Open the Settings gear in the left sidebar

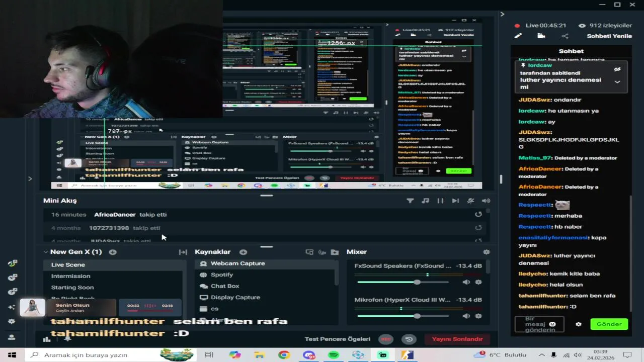pos(12,321)
